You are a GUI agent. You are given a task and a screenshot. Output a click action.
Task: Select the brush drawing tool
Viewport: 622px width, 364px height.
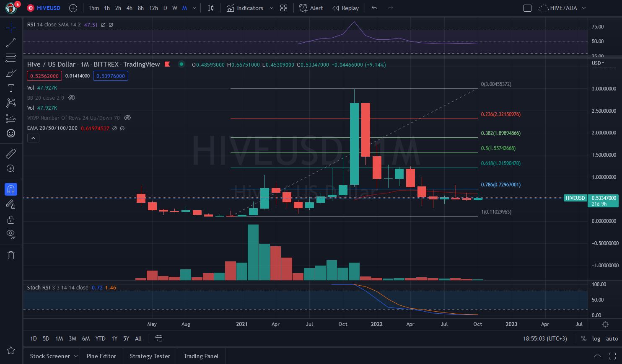coord(11,73)
